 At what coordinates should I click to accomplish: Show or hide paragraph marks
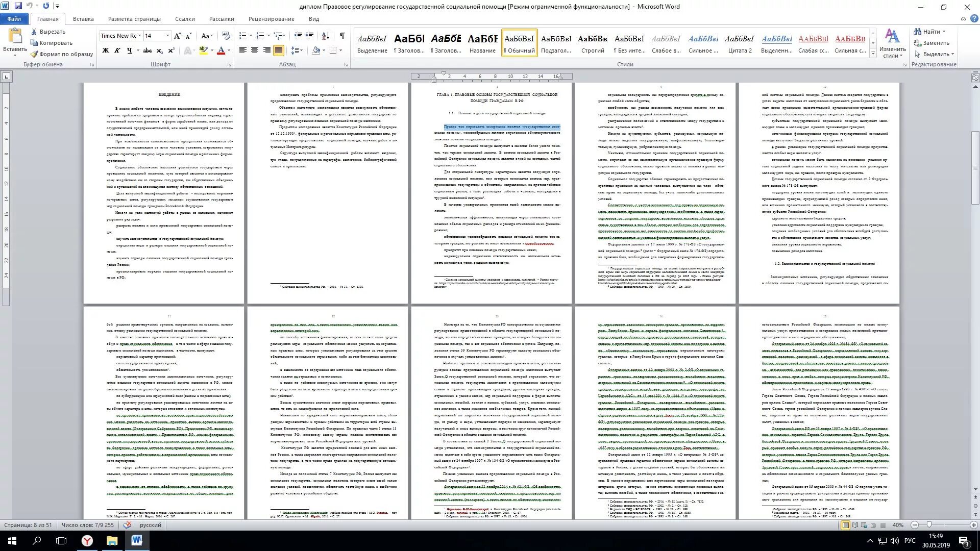342,36
